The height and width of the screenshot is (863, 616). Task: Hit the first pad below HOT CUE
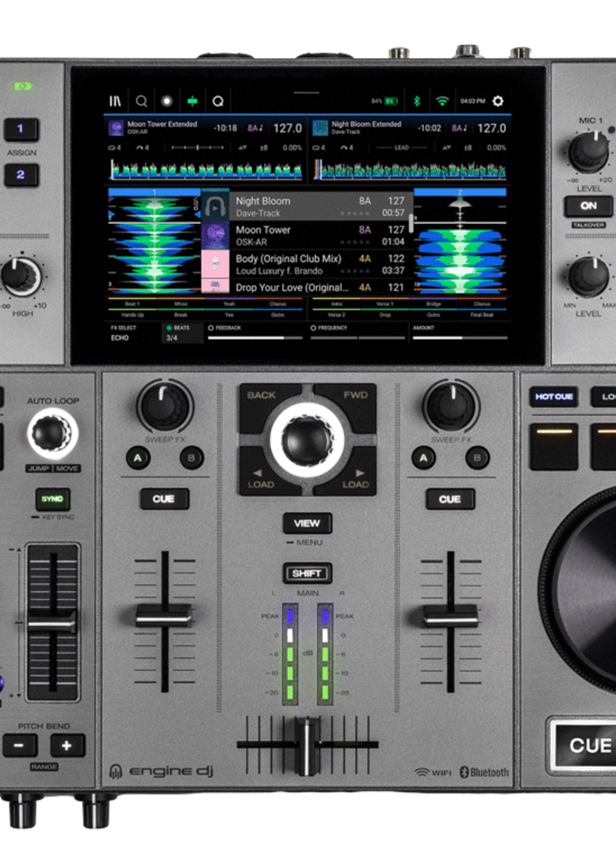point(554,447)
